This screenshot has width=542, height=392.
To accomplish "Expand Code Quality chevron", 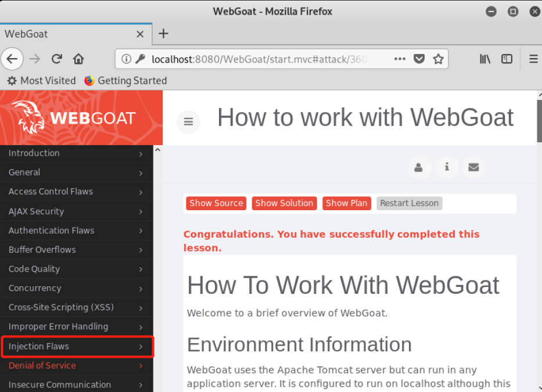I will [x=141, y=269].
